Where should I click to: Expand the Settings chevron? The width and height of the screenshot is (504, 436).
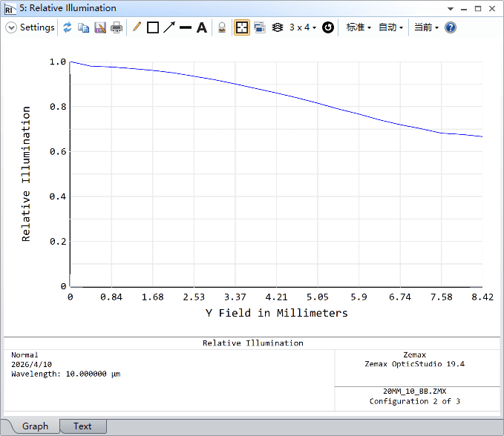point(11,27)
